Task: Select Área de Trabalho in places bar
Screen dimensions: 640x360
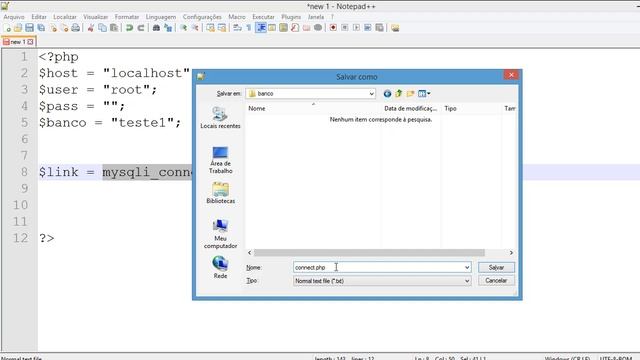Action: click(x=220, y=160)
